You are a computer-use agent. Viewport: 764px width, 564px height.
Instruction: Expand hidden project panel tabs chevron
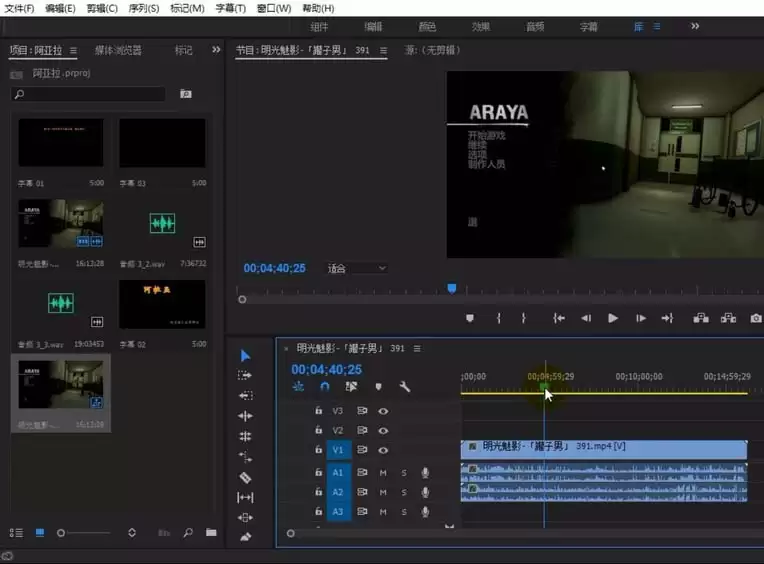216,49
